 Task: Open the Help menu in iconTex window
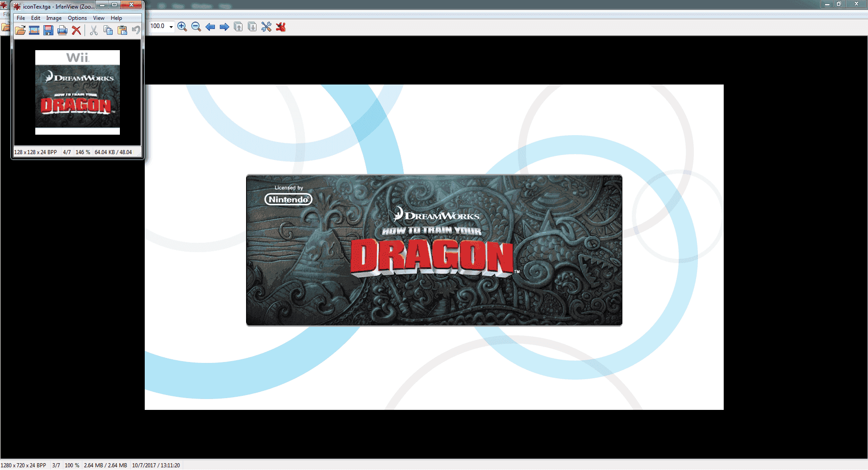click(116, 18)
